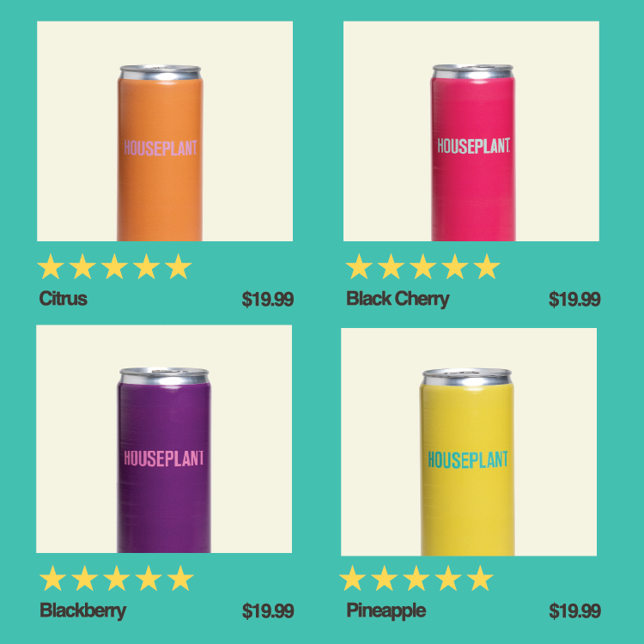The width and height of the screenshot is (644, 644).
Task: Open the pink Black Cherry can image
Action: pyautogui.click(x=471, y=131)
